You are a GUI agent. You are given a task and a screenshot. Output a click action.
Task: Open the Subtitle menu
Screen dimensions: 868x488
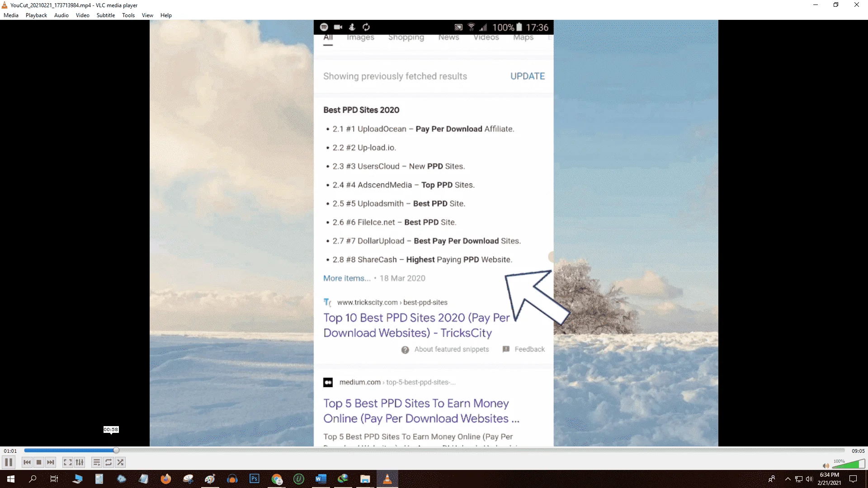point(105,15)
